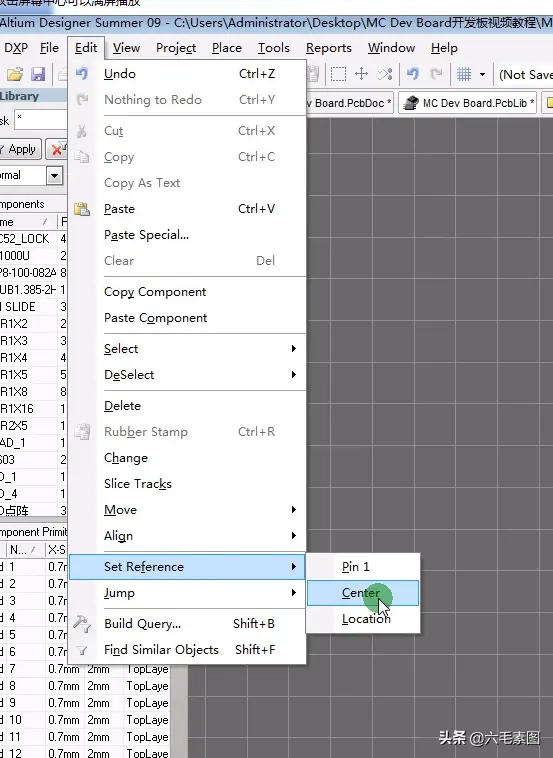
Task: Choose Change from the Edit menu
Action: click(x=187, y=458)
